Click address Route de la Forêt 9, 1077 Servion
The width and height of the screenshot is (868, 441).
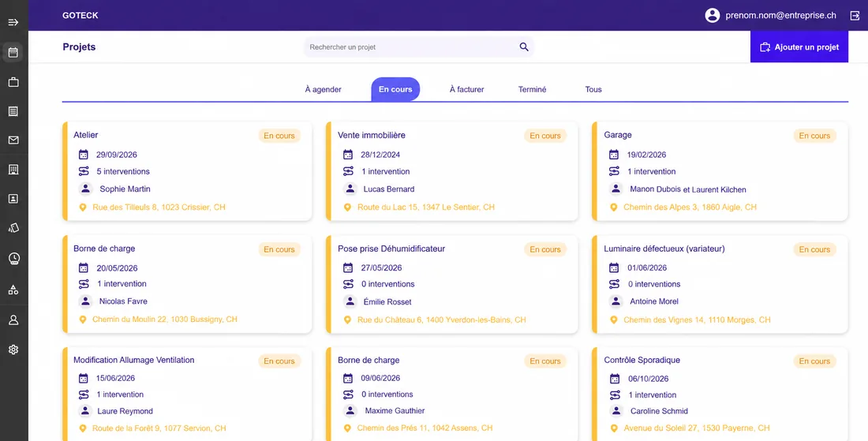[x=159, y=428]
